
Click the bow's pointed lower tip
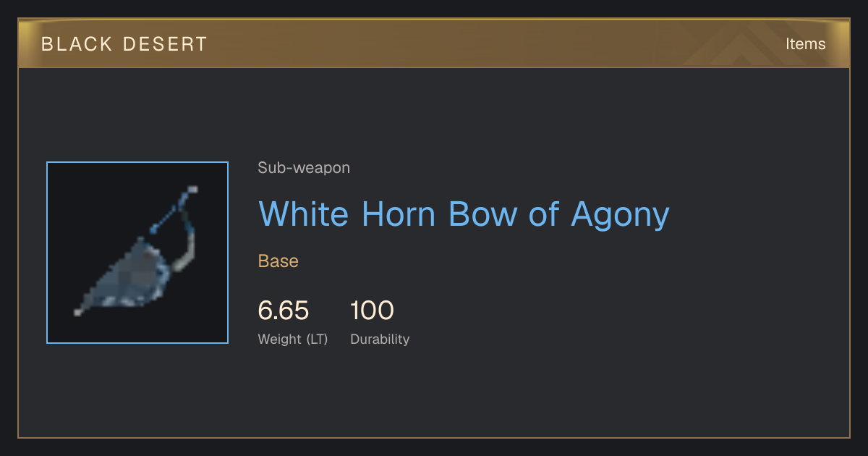coord(78,313)
